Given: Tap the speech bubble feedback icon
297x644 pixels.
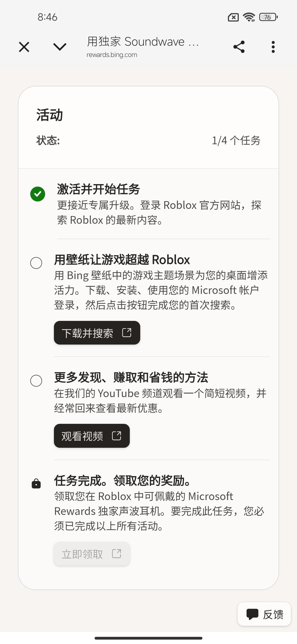Looking at the screenshot, I should click(252, 614).
